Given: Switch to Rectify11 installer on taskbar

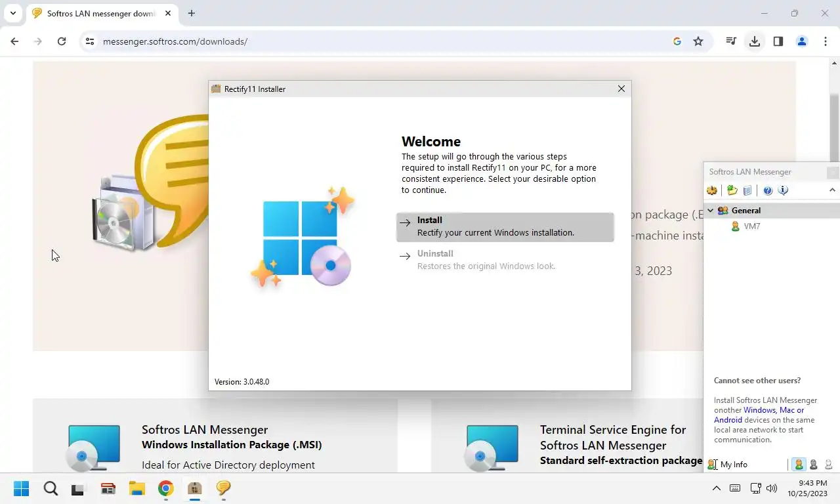Looking at the screenshot, I should [x=194, y=488].
